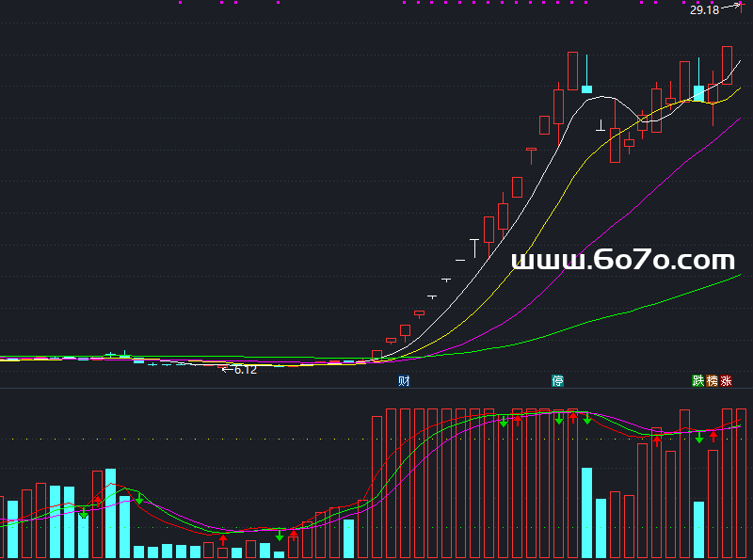This screenshot has width=753, height=560.
Task: Click the first magenta dot at the top edge
Action: click(x=179, y=3)
